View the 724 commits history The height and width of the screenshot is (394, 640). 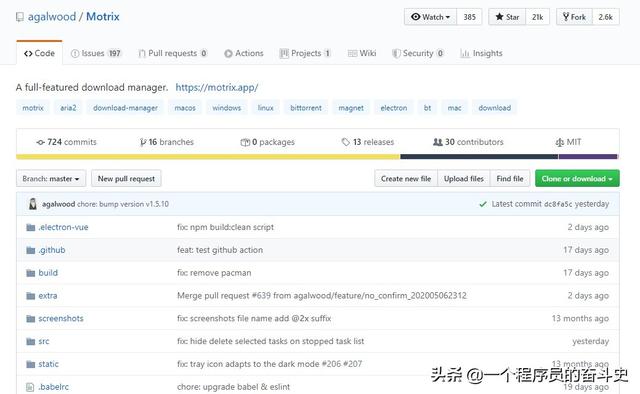click(67, 142)
